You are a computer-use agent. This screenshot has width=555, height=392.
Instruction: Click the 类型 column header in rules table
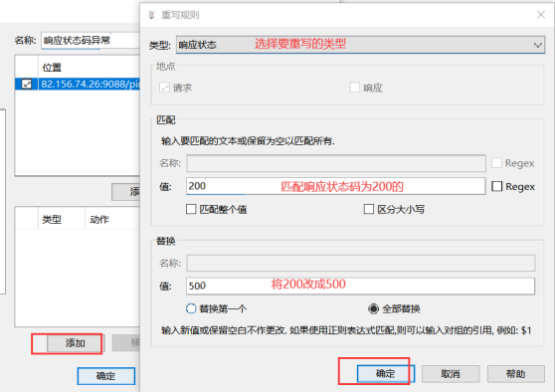coord(52,220)
